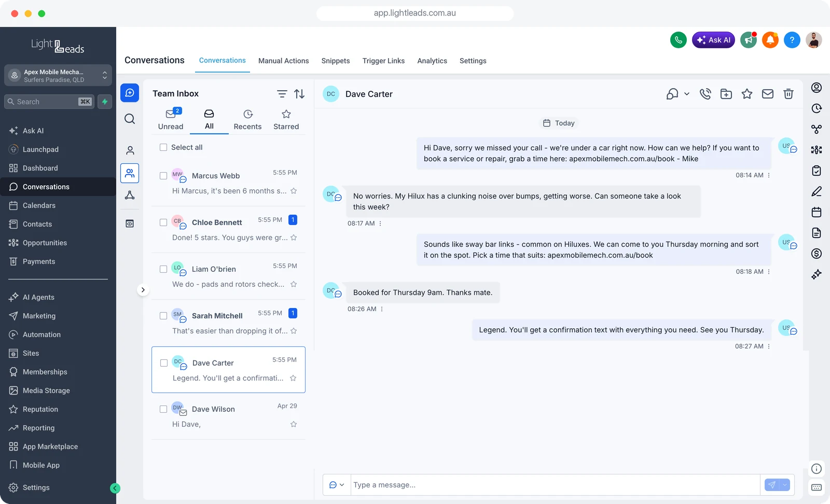Click the Type a message field
This screenshot has height=504, width=830.
(555, 485)
